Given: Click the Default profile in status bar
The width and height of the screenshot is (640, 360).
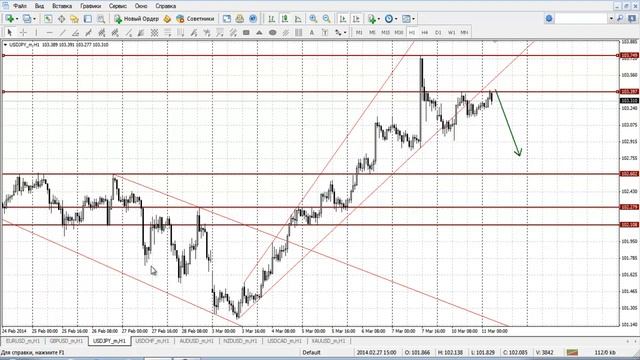Looking at the screenshot, I should (x=311, y=352).
